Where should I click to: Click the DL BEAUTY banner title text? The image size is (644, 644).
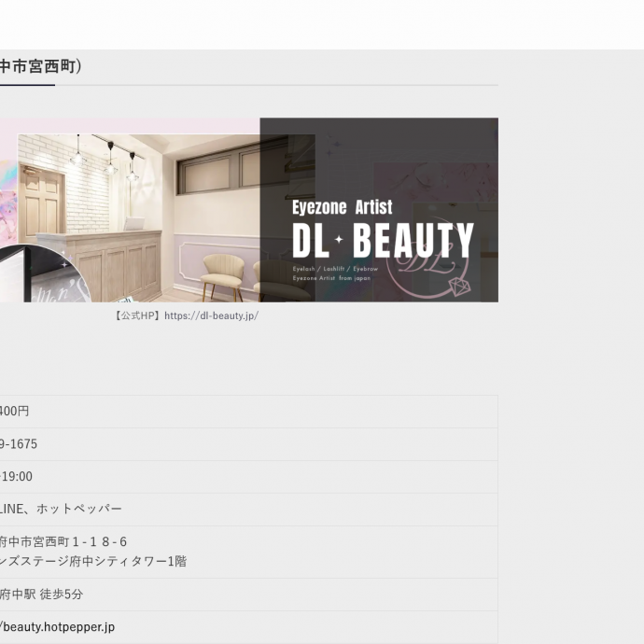(383, 241)
